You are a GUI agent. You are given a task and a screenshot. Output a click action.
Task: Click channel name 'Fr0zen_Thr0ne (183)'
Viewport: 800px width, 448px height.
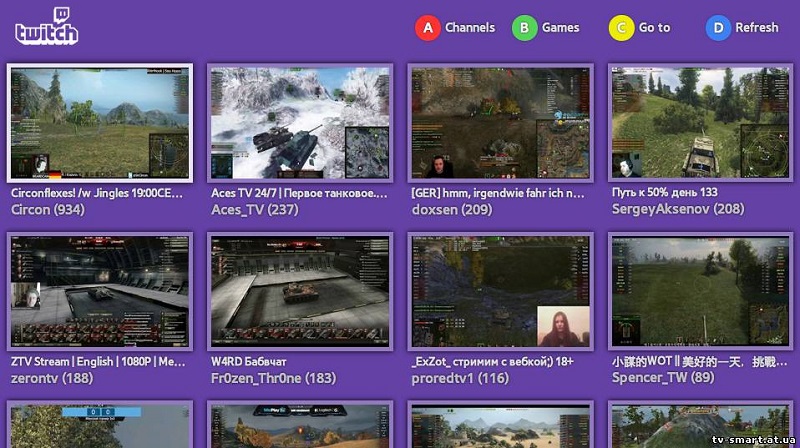[273, 378]
